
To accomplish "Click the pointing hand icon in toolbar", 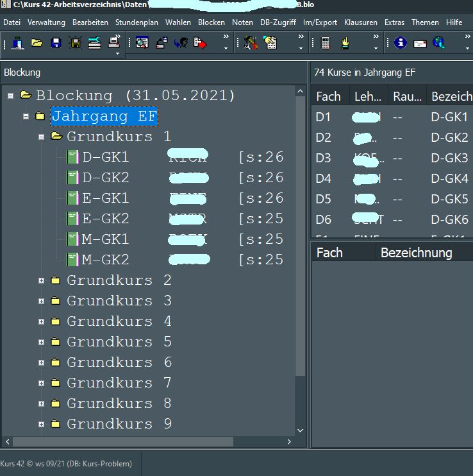I will pos(345,43).
